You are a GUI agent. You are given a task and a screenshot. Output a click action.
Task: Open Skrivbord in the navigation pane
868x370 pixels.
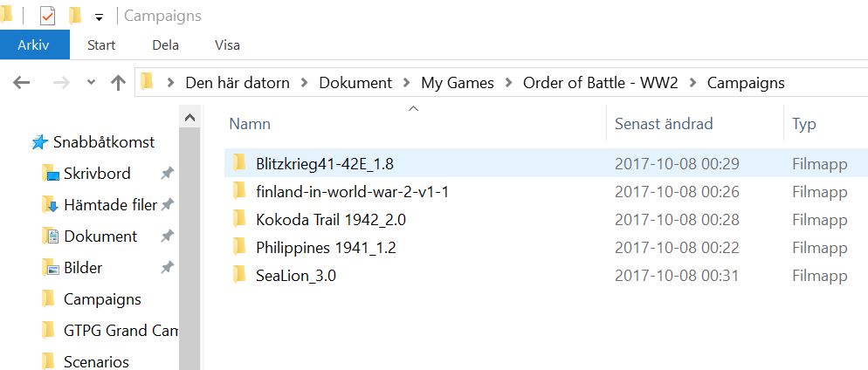97,174
